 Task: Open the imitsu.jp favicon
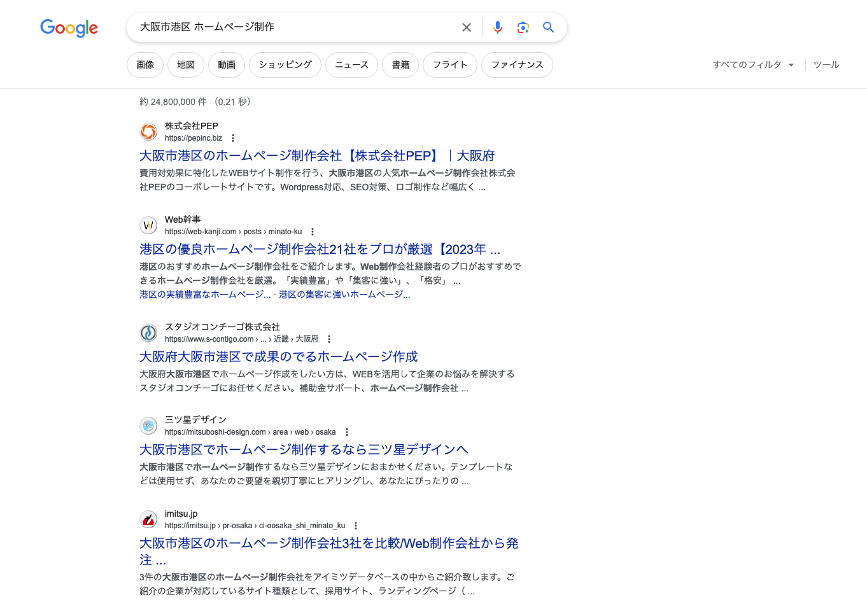pos(148,519)
